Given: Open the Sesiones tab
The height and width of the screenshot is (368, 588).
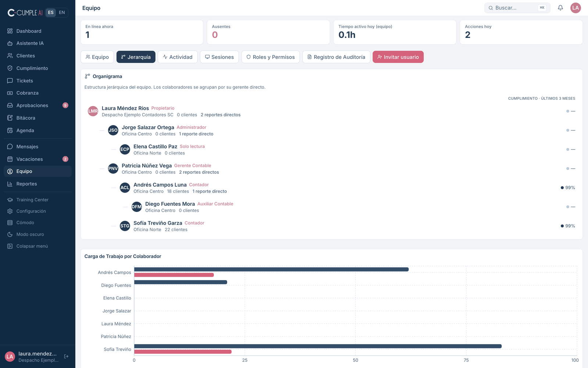Looking at the screenshot, I should [x=219, y=57].
